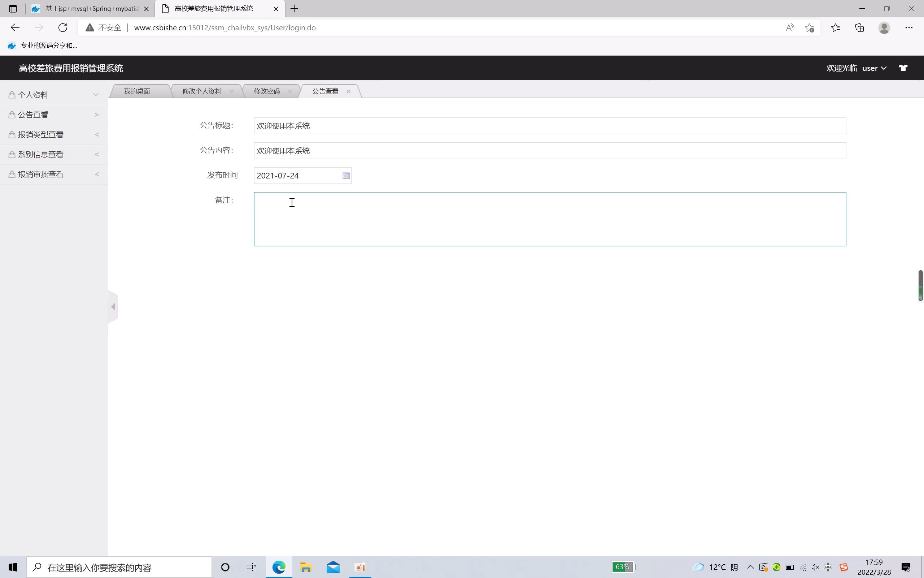This screenshot has height=578, width=924.
Task: Open read aloud in the address bar
Action: coord(790,27)
